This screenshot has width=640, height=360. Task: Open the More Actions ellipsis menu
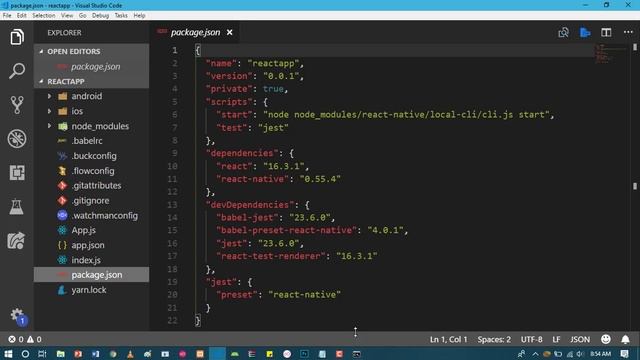628,32
